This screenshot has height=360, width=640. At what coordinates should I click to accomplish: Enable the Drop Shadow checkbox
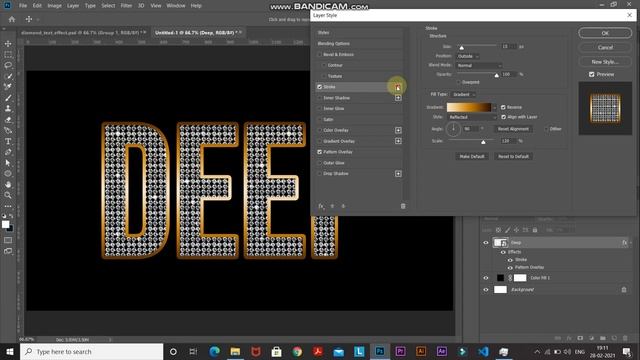tap(320, 173)
